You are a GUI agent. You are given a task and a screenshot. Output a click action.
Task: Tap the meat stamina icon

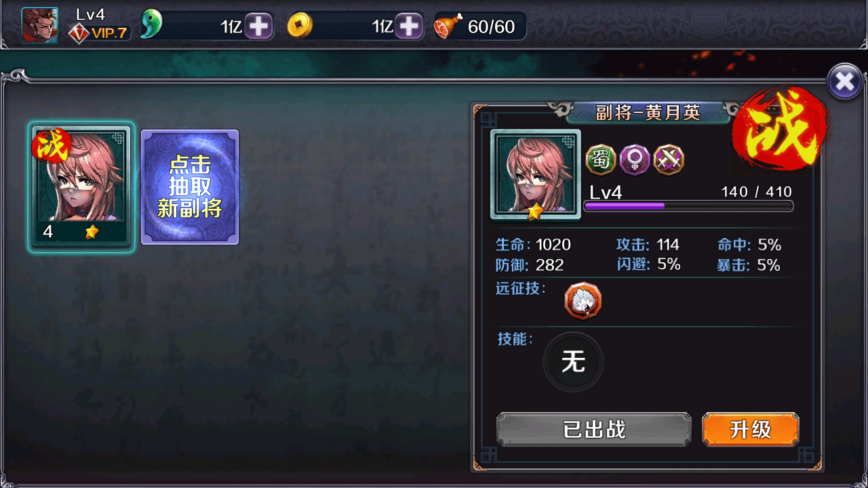[448, 26]
